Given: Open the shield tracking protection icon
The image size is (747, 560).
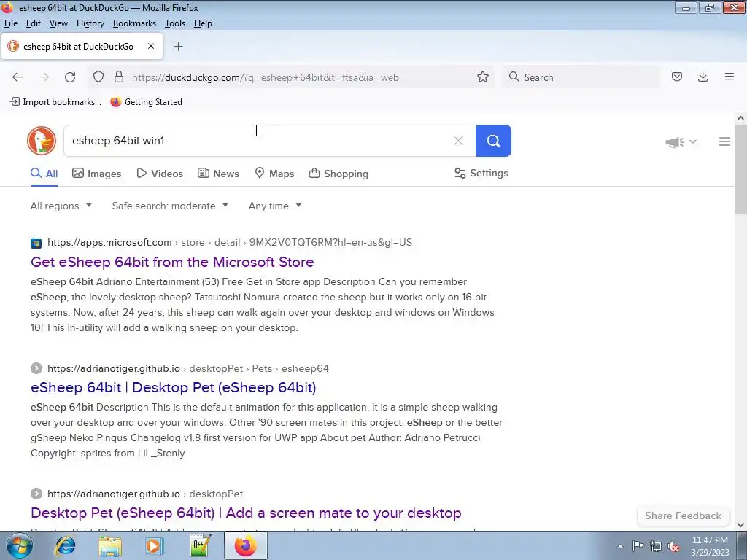Looking at the screenshot, I should point(98,77).
